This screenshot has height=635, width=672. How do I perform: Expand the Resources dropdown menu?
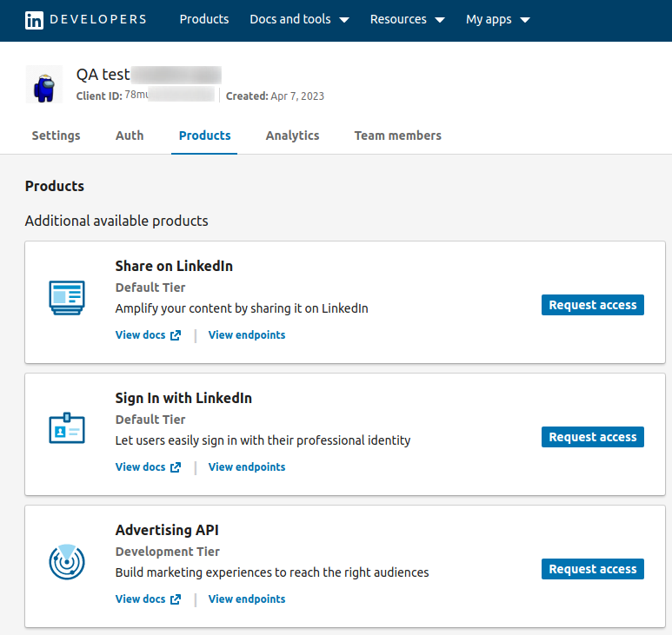407,19
